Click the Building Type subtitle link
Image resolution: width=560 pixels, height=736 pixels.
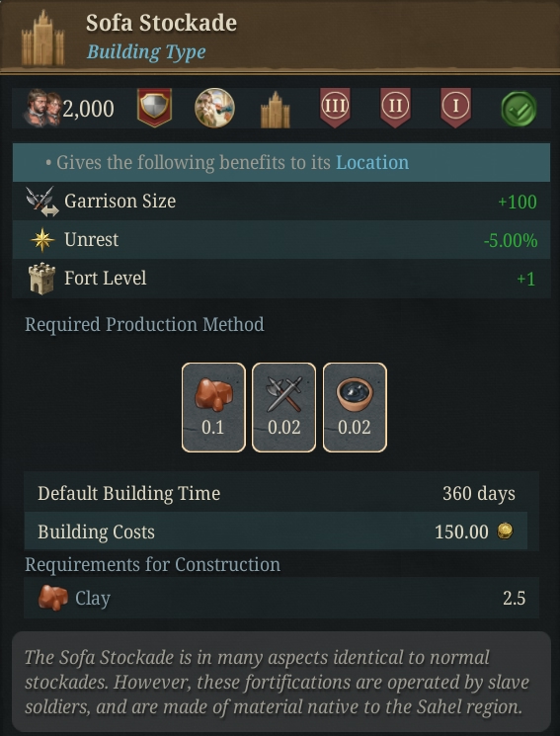pos(146,51)
